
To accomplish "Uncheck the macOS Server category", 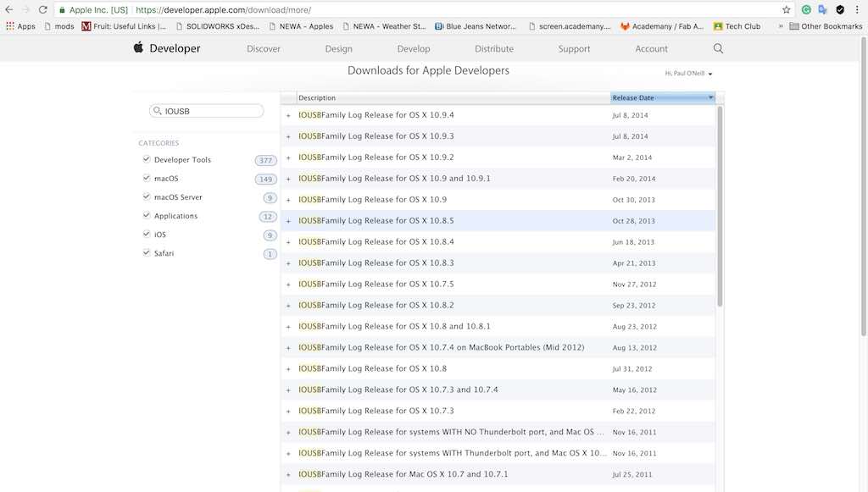I will 146,196.
